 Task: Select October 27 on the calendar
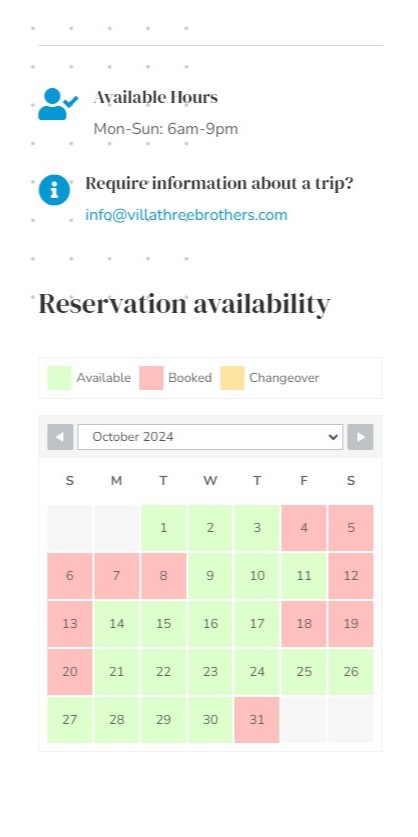[70, 720]
